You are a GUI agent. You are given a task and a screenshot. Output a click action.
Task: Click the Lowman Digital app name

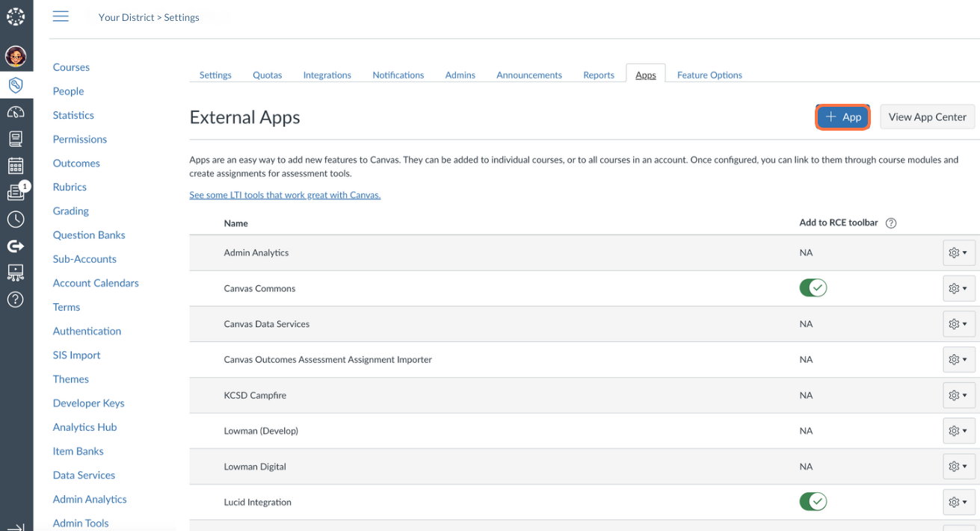[x=256, y=467]
